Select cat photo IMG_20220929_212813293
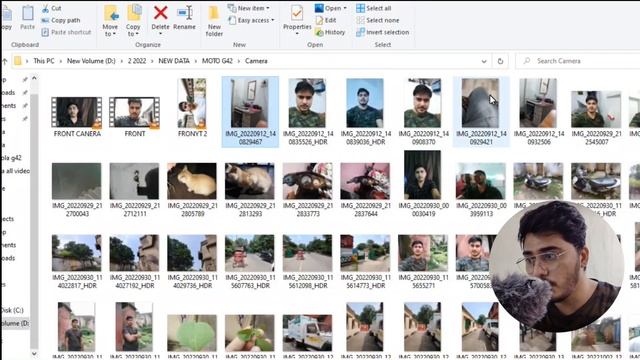 point(250,189)
